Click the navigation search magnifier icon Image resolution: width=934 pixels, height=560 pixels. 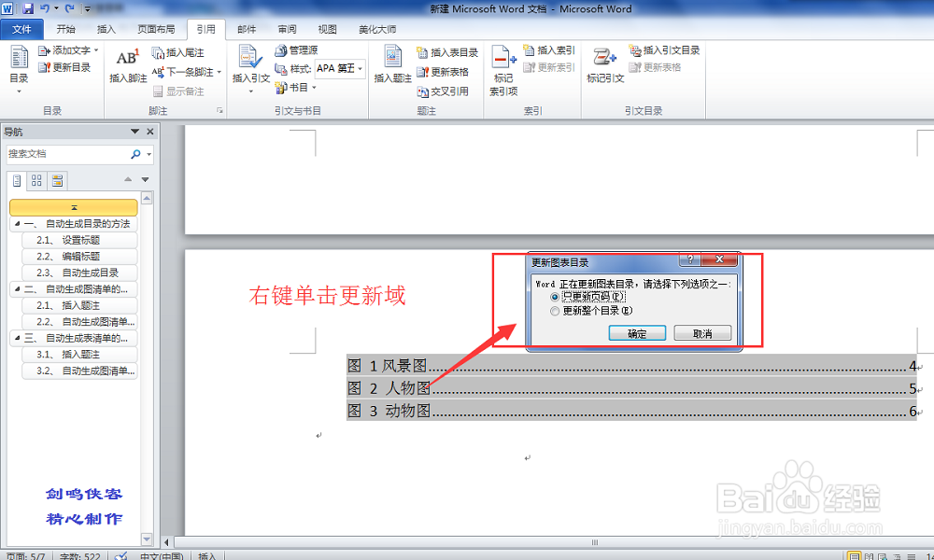coord(135,154)
